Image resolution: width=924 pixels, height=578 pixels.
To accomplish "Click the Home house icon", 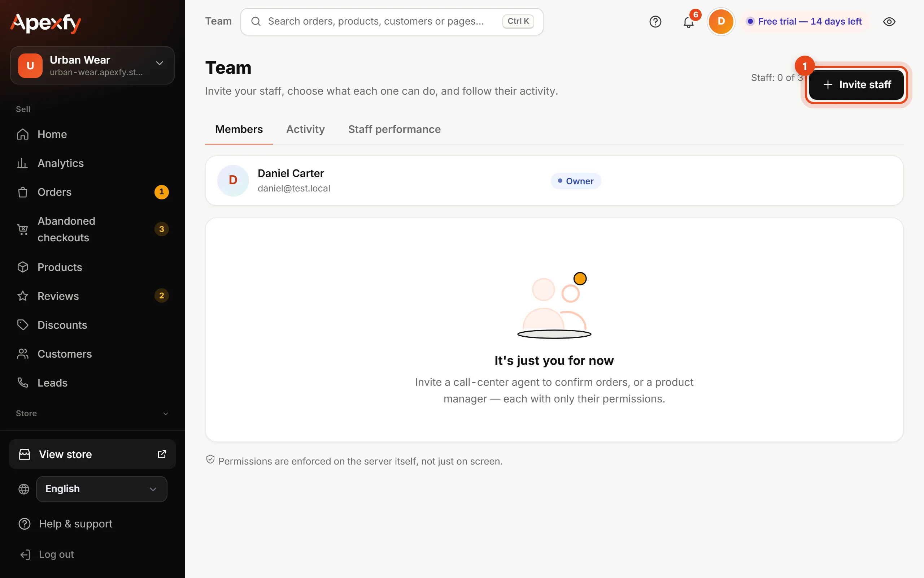I will (22, 134).
